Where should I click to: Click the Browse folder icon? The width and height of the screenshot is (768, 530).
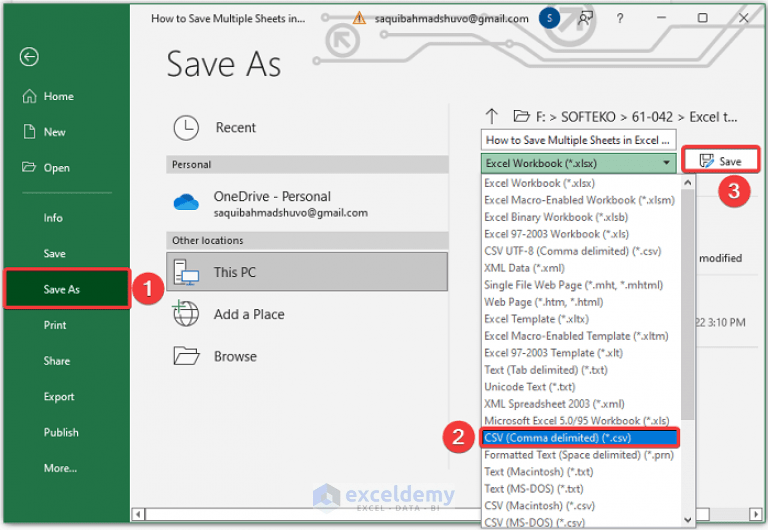(x=186, y=356)
